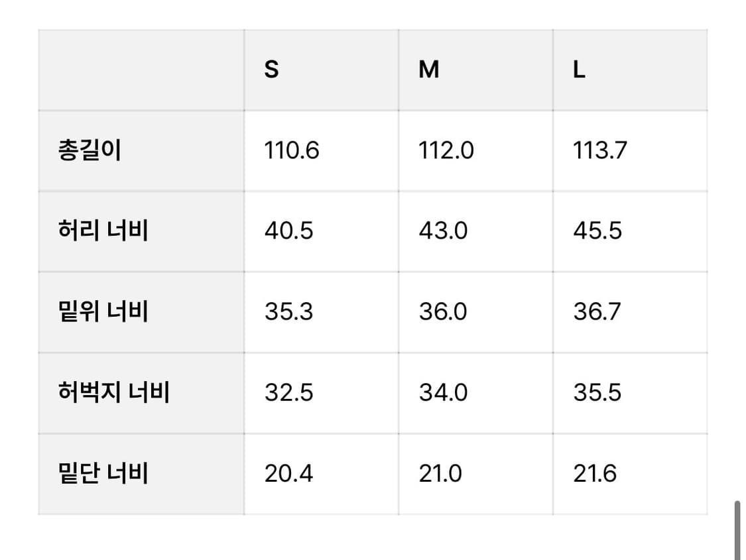
Task: Click the S size column header
Action: coord(272,70)
